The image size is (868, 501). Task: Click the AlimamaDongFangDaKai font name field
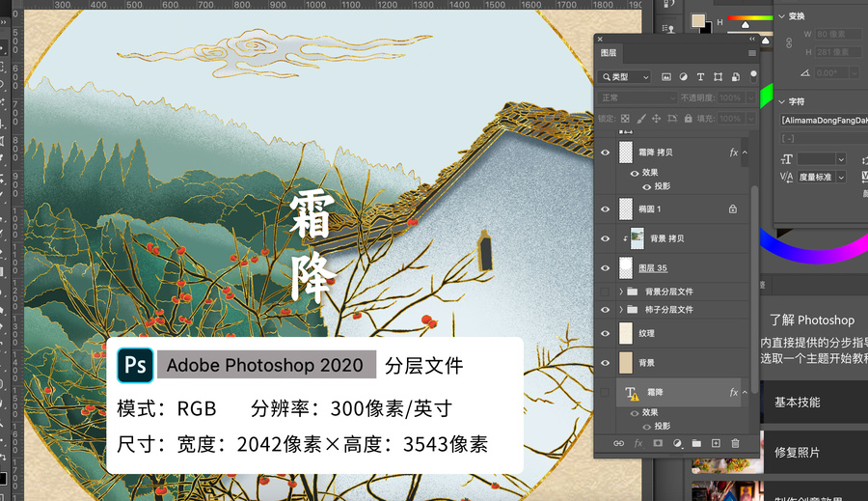click(824, 121)
